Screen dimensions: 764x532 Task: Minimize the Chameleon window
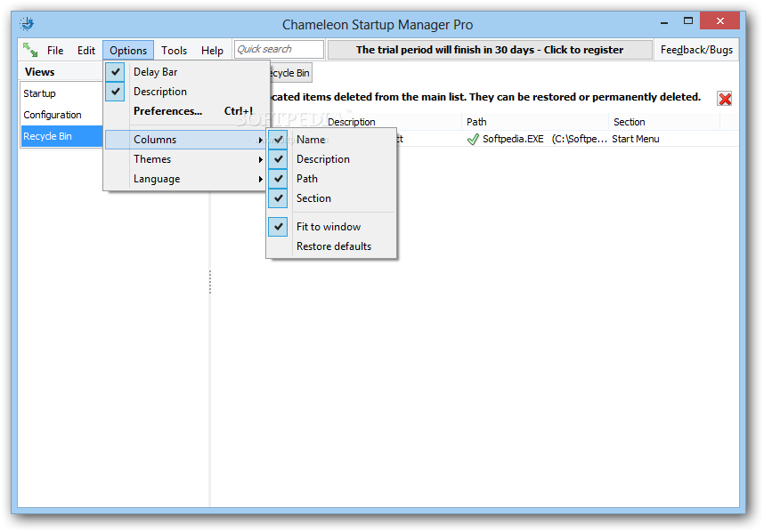pos(664,22)
